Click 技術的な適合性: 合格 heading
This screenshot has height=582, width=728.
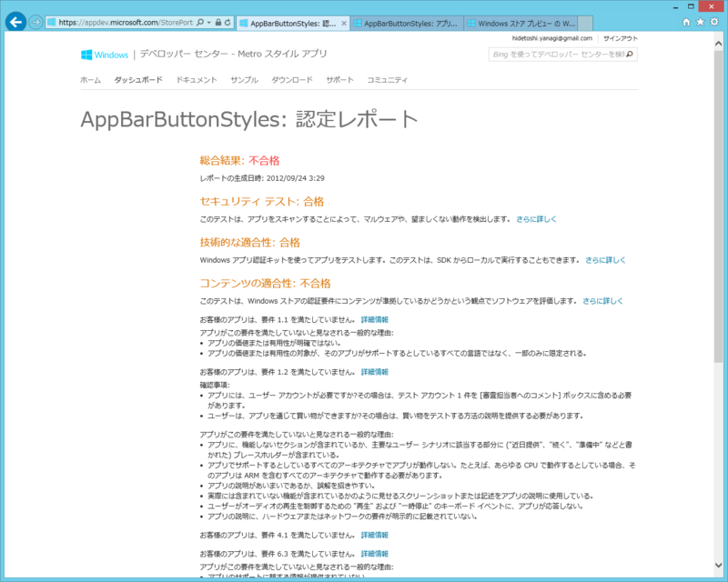(x=249, y=242)
